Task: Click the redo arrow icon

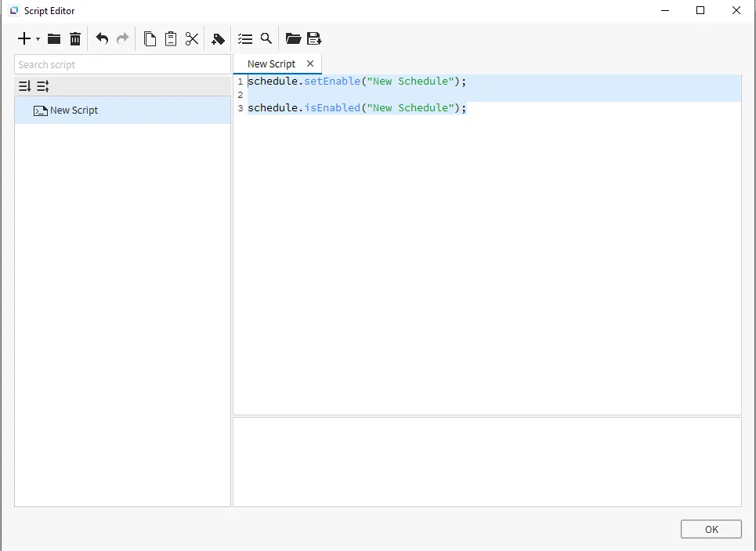Action: point(122,38)
